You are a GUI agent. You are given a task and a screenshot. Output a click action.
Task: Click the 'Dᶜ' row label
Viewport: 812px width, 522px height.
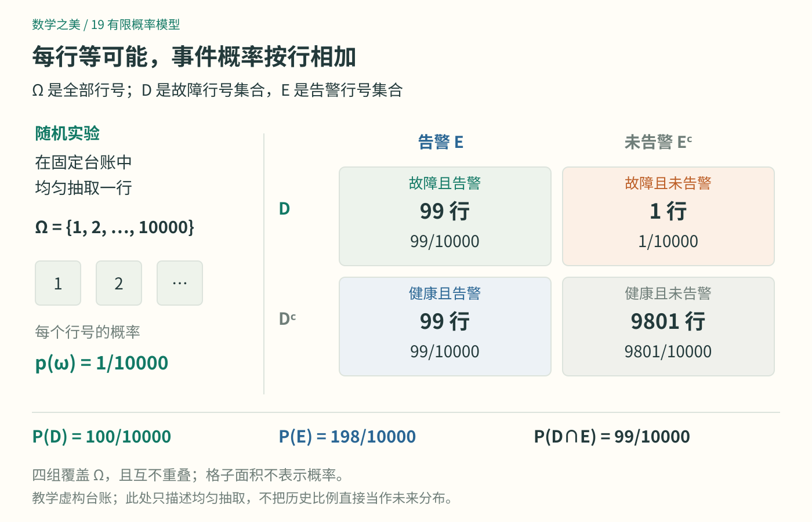coord(288,319)
